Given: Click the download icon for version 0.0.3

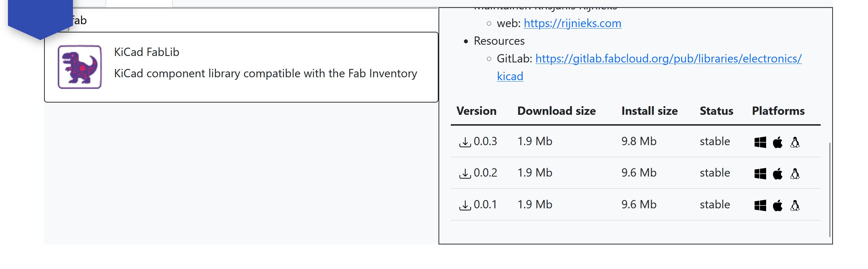Looking at the screenshot, I should coord(465,142).
